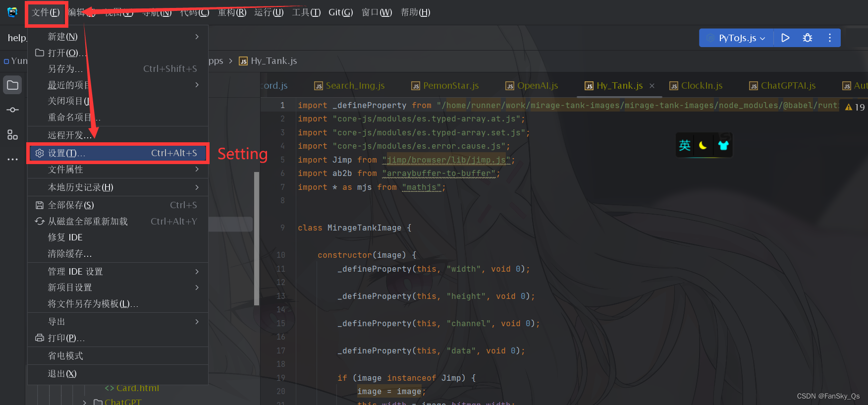Expand 新项目设置 submenu

(x=118, y=288)
